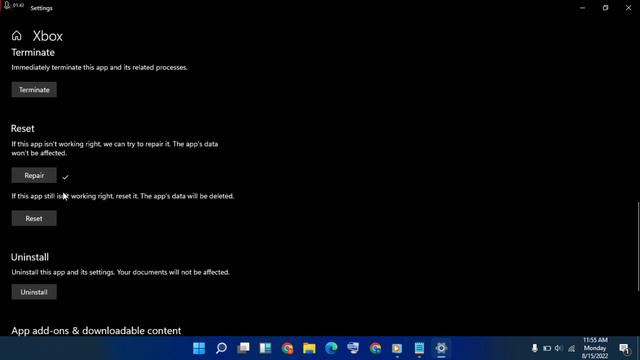Click the Uninstall section heading
Screen dimensions: 640x360
pos(30,257)
